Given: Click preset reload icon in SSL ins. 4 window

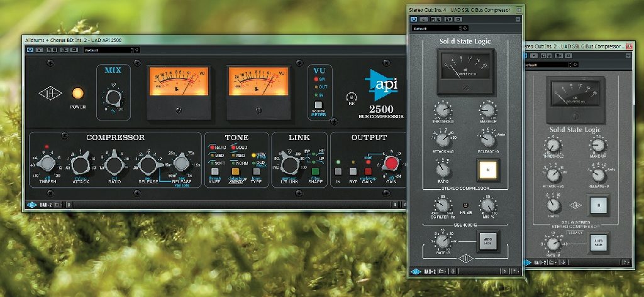Looking at the screenshot, I should point(465,28).
